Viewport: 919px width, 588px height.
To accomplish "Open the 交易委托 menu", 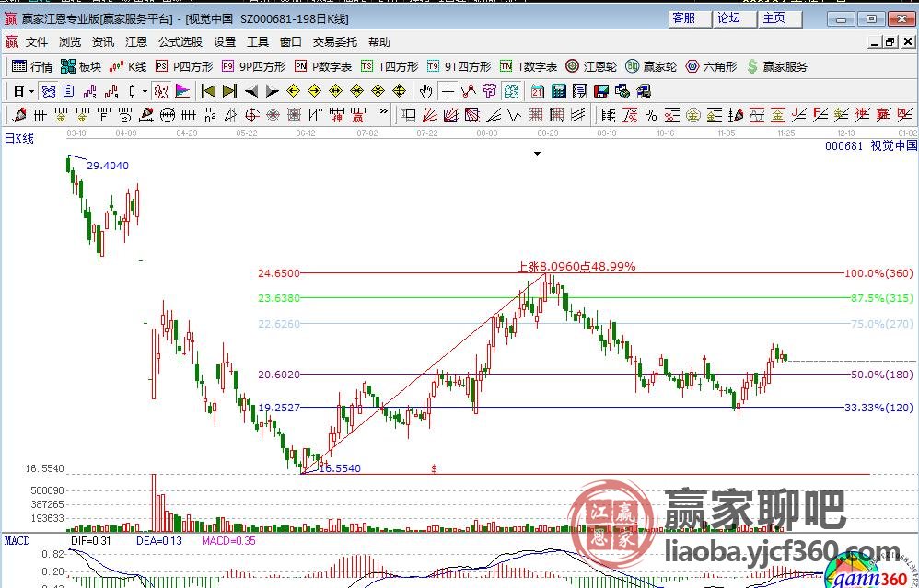I will (334, 42).
